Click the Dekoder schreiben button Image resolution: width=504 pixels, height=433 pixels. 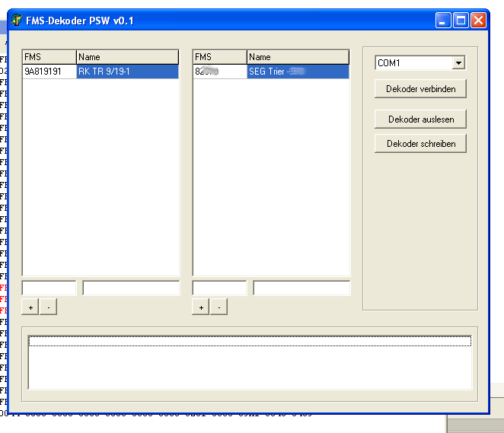[x=420, y=143]
